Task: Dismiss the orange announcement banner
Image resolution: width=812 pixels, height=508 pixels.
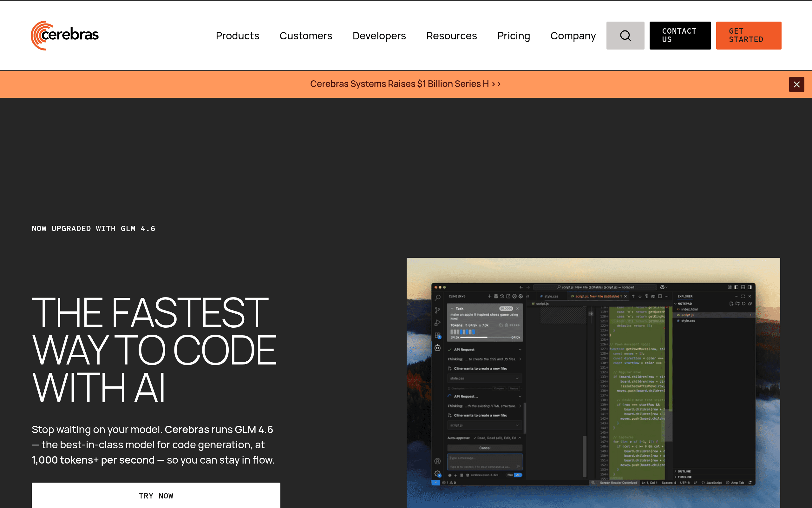Action: point(796,84)
